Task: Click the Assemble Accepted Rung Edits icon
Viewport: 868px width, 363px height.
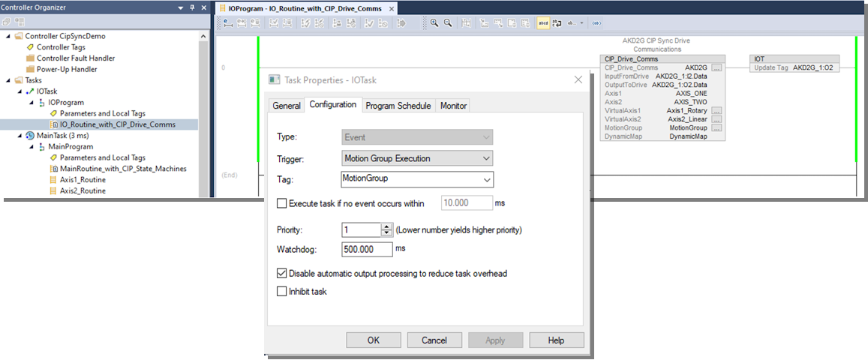Action: pyautogui.click(x=274, y=23)
